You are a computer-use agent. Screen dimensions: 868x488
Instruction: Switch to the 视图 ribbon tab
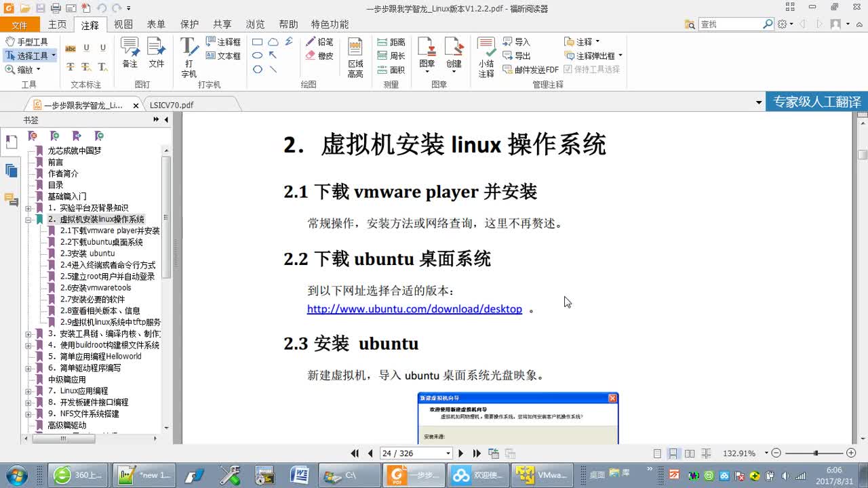pos(123,24)
